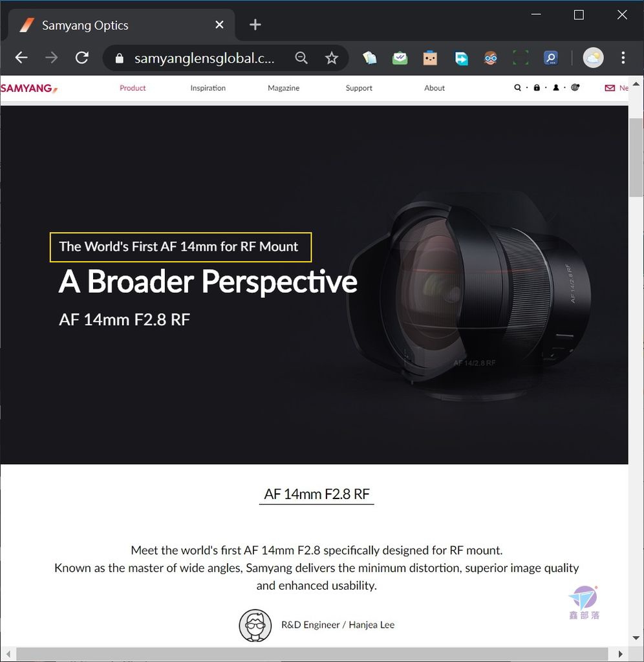Open the blue arrow page extension
Viewport: 644px width, 662px height.
(461, 58)
